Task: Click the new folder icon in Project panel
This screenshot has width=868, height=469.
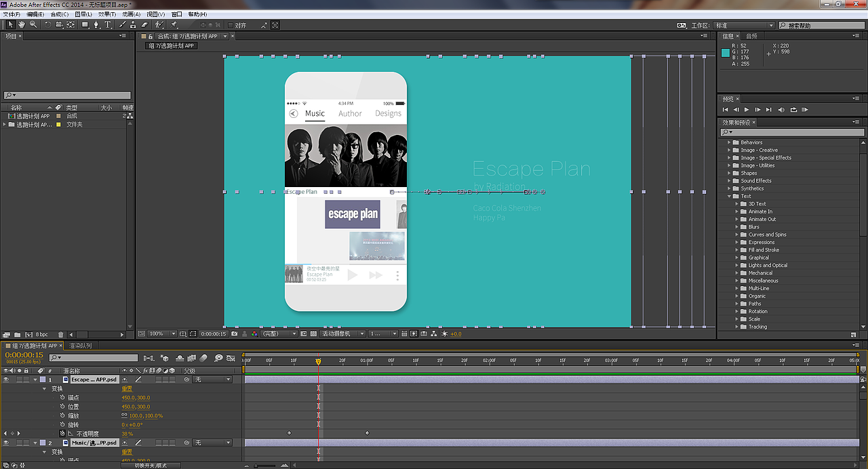Action: [16, 335]
